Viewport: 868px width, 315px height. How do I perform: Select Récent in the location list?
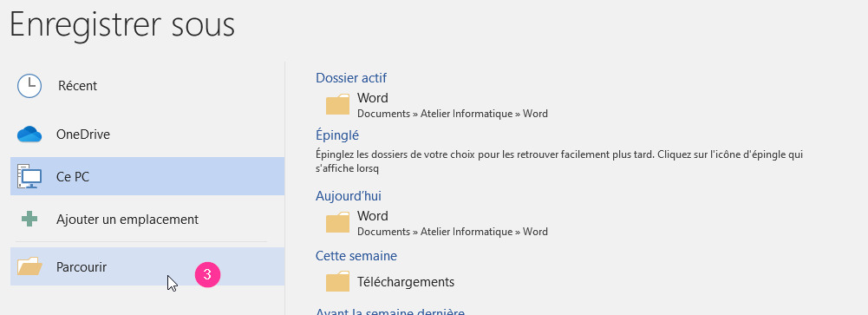coord(147,86)
